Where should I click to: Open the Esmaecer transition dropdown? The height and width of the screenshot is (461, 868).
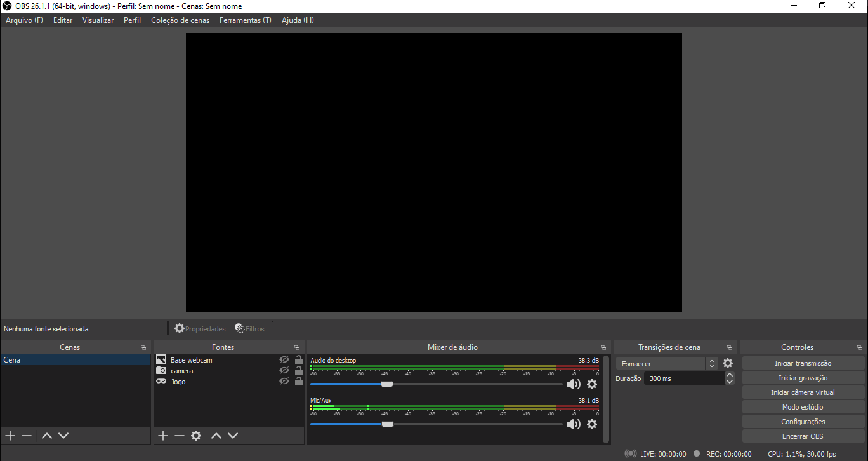coord(666,364)
